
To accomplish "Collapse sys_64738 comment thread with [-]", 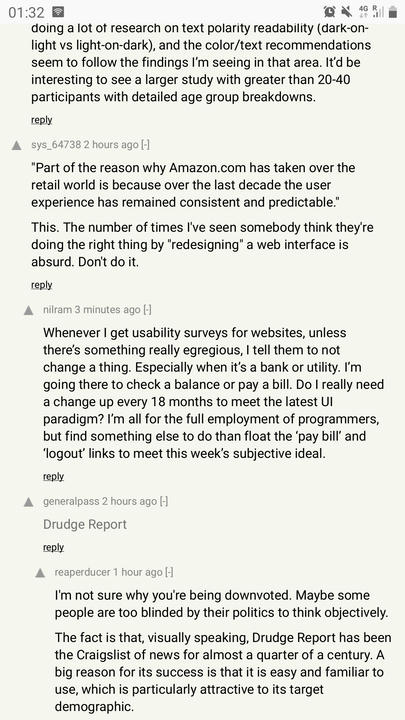I will (145, 145).
